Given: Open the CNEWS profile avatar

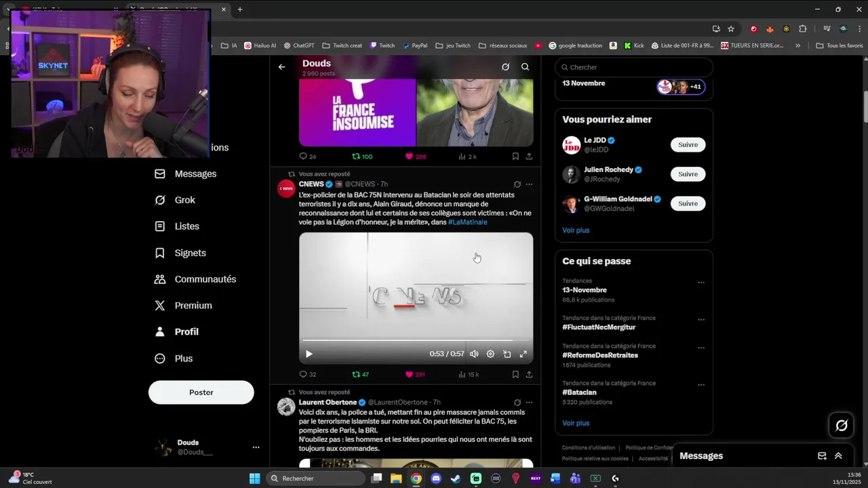Looking at the screenshot, I should pos(286,188).
